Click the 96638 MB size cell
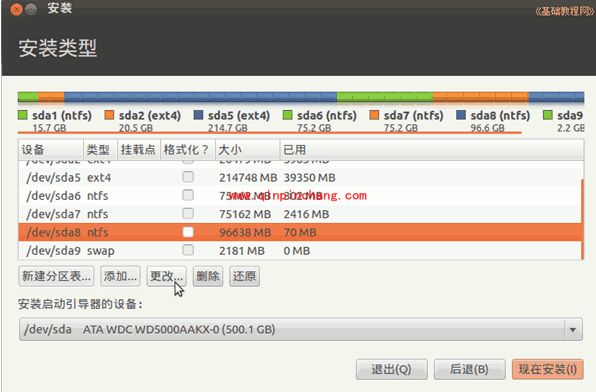Viewport: 596px width, 392px height. 245,232
